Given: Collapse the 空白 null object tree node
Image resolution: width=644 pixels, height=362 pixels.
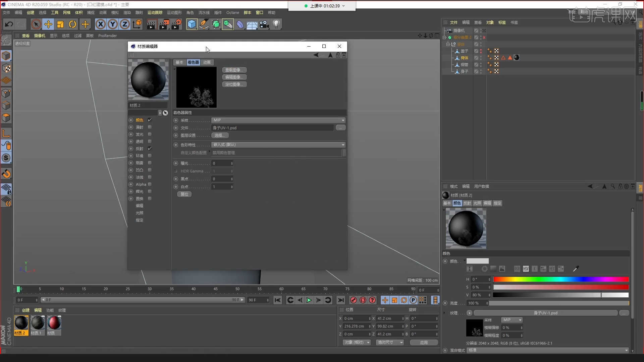Looking at the screenshot, I should [448, 44].
